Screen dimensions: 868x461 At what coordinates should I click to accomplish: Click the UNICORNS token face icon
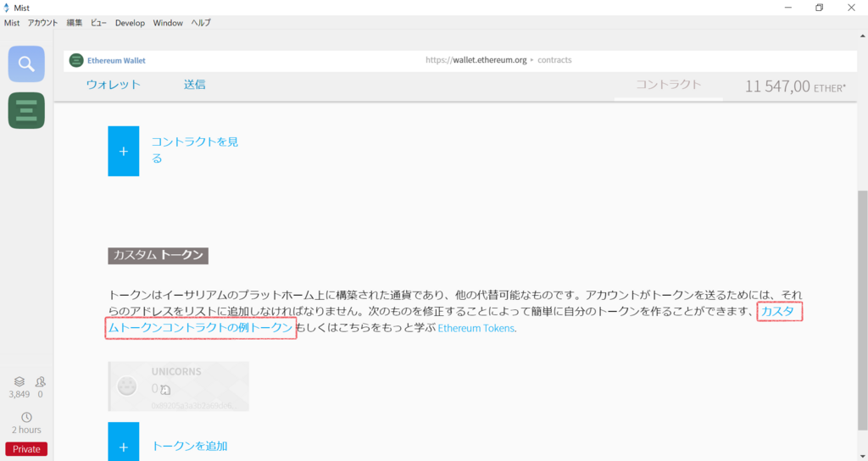point(127,386)
